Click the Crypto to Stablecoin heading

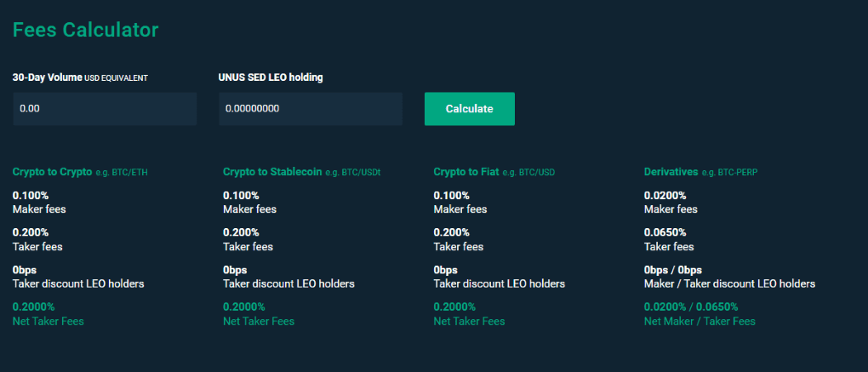click(x=272, y=172)
